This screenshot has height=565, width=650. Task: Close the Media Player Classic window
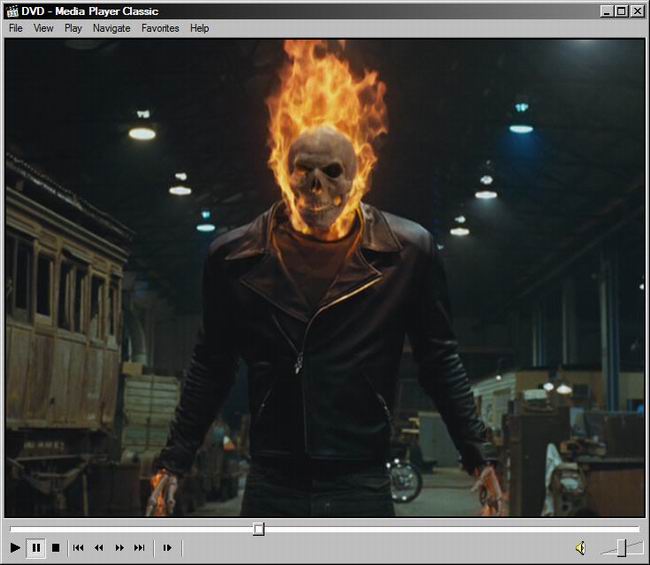(637, 11)
